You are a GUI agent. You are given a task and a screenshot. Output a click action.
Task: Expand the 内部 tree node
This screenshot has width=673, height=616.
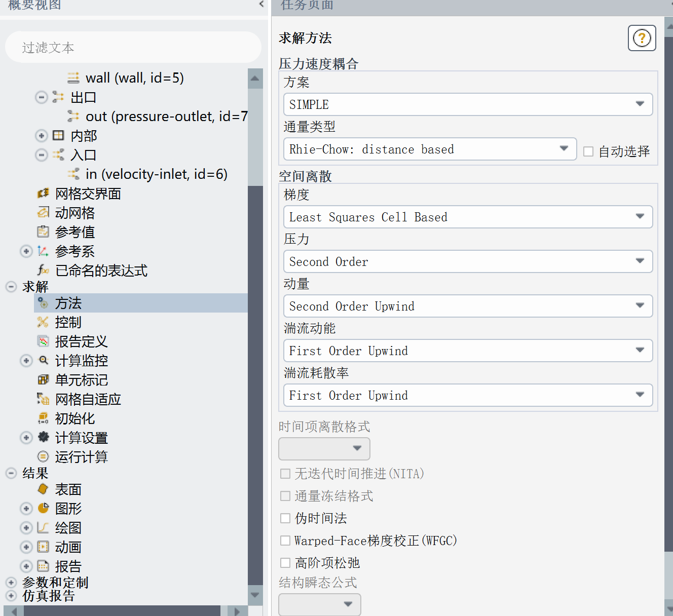42,135
